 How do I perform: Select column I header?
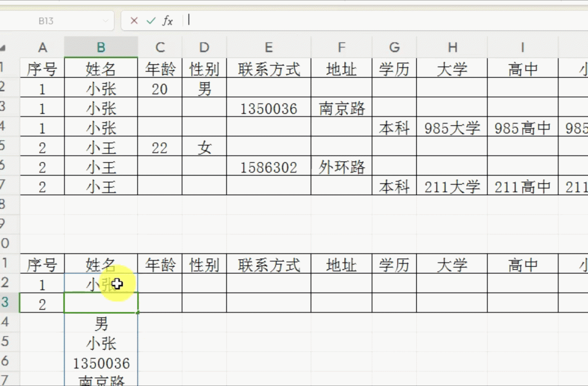click(523, 47)
